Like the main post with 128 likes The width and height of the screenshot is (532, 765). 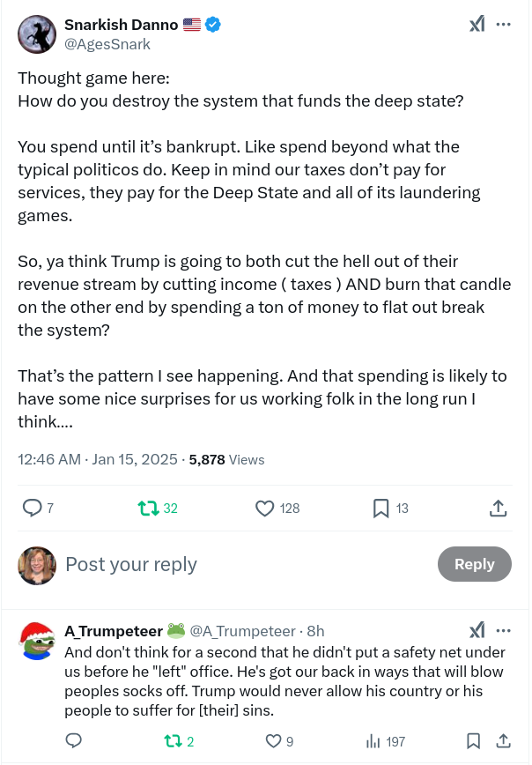[x=264, y=508]
